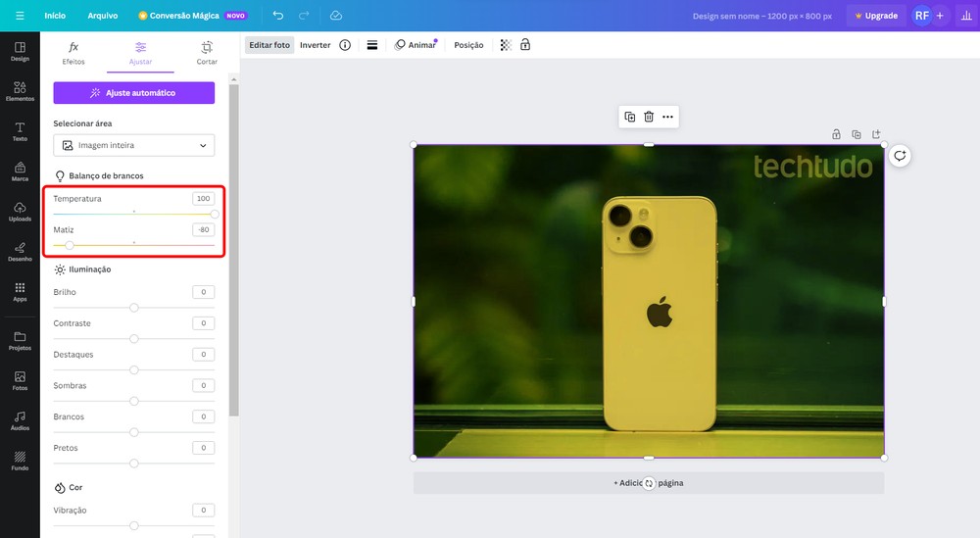This screenshot has width=980, height=538.
Task: Open the Uploads sidebar panel
Action: (20, 211)
